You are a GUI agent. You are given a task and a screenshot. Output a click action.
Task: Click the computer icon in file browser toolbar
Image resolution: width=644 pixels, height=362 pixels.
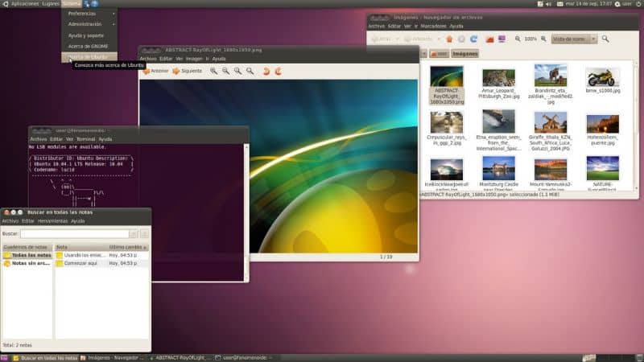(x=502, y=39)
